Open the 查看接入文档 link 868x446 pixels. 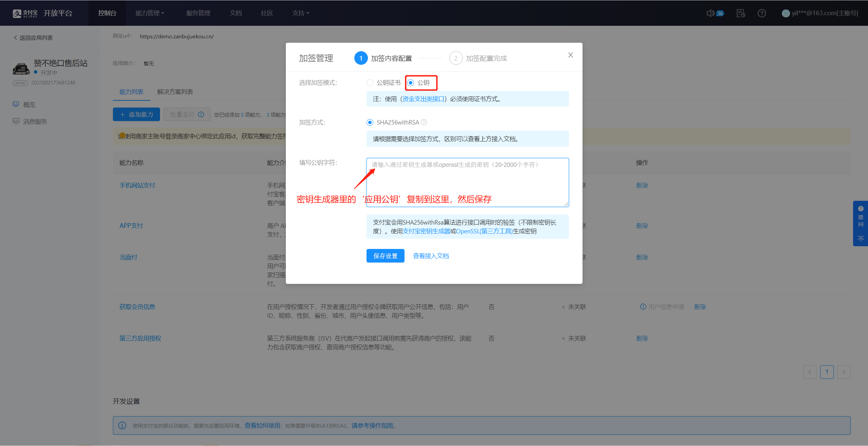coord(431,256)
